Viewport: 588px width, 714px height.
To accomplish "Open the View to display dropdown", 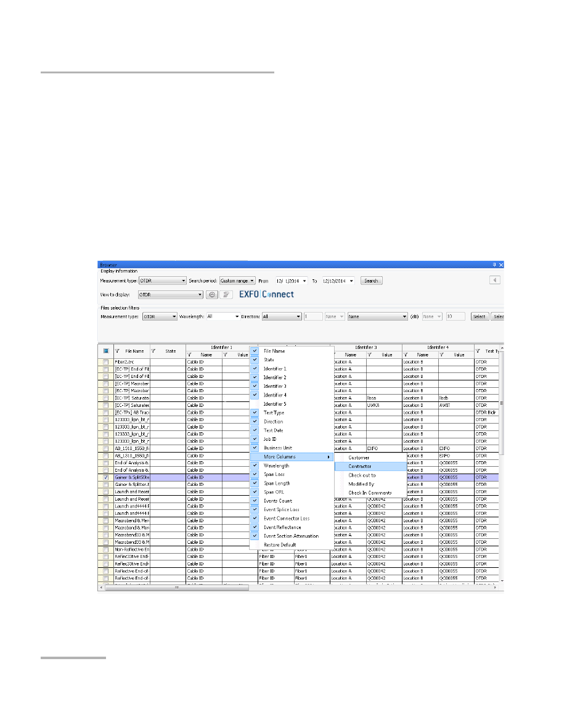I will [x=171, y=295].
